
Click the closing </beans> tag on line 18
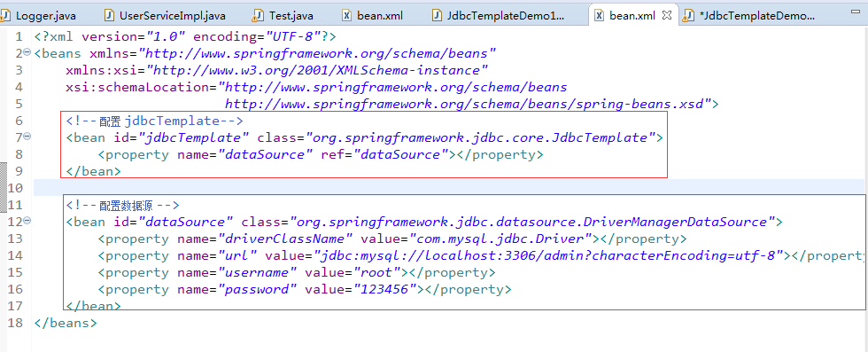[x=66, y=323]
